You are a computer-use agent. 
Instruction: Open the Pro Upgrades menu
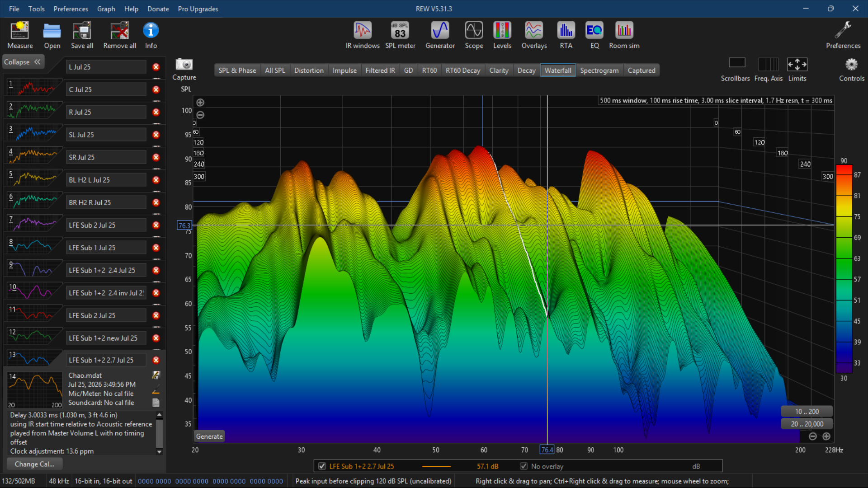(198, 9)
